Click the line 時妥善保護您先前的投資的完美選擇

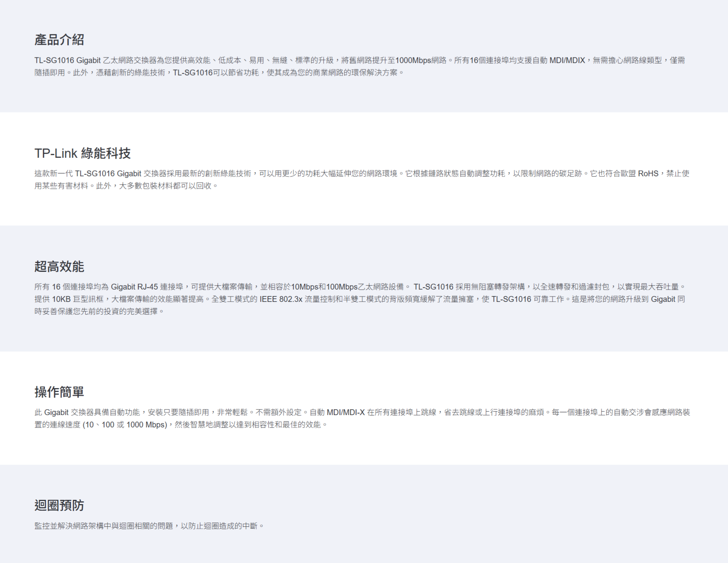[x=99, y=312]
